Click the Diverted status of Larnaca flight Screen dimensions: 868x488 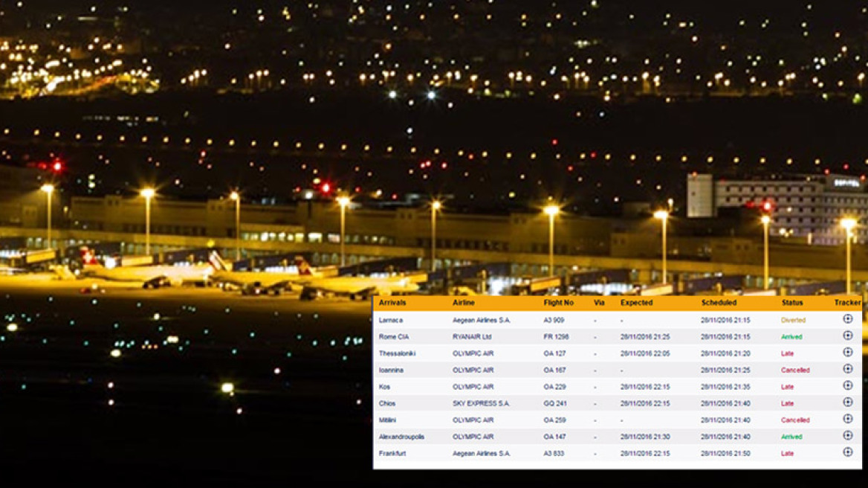[x=793, y=321]
